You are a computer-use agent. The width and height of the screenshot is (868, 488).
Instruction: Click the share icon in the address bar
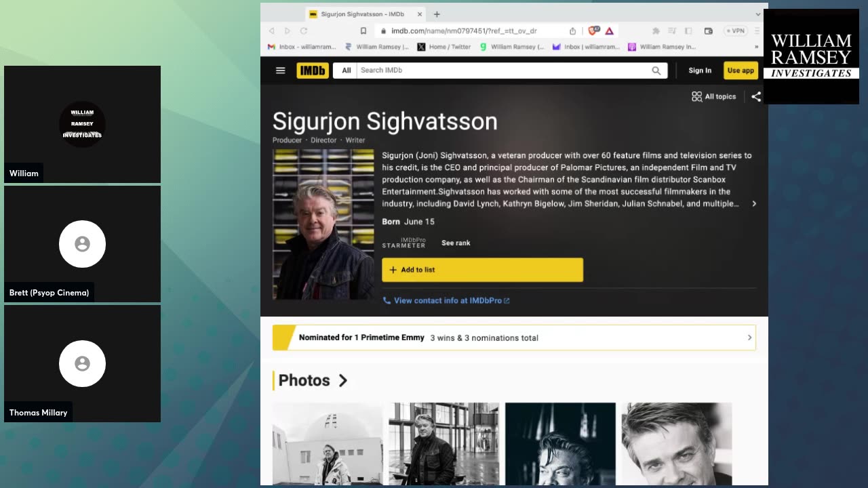pos(572,31)
